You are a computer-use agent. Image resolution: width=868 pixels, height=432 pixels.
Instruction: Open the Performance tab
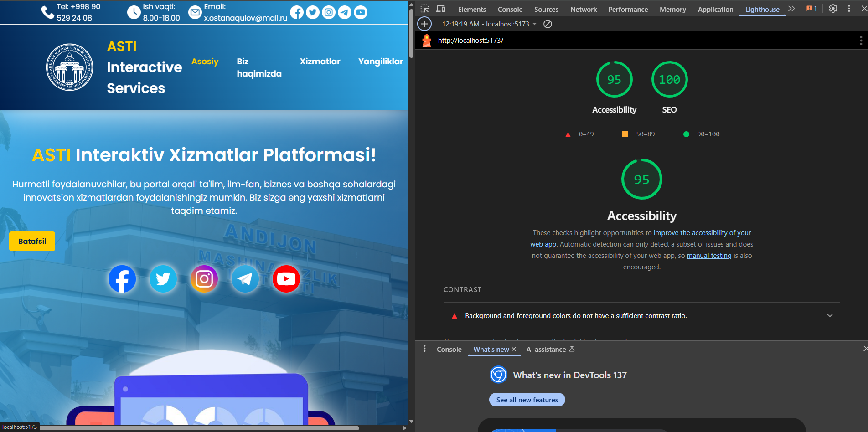[628, 9]
